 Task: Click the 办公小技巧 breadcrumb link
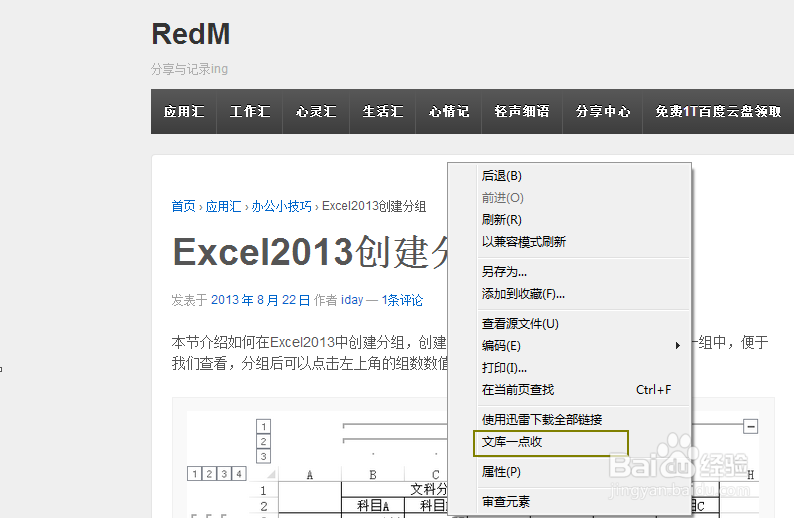[282, 206]
